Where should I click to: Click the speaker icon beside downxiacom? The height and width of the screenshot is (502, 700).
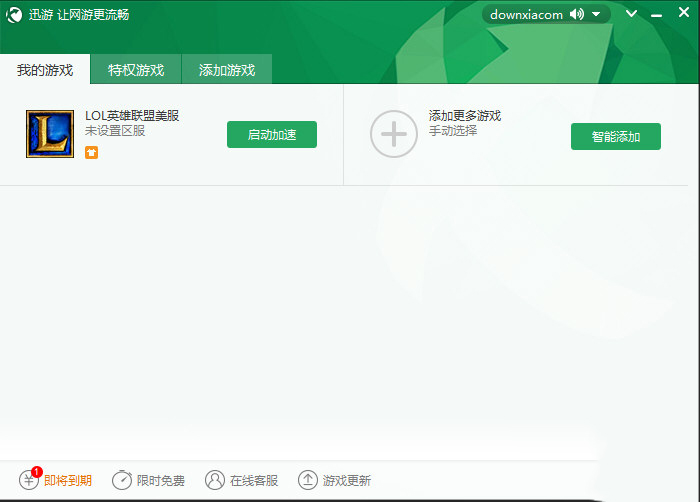[577, 14]
